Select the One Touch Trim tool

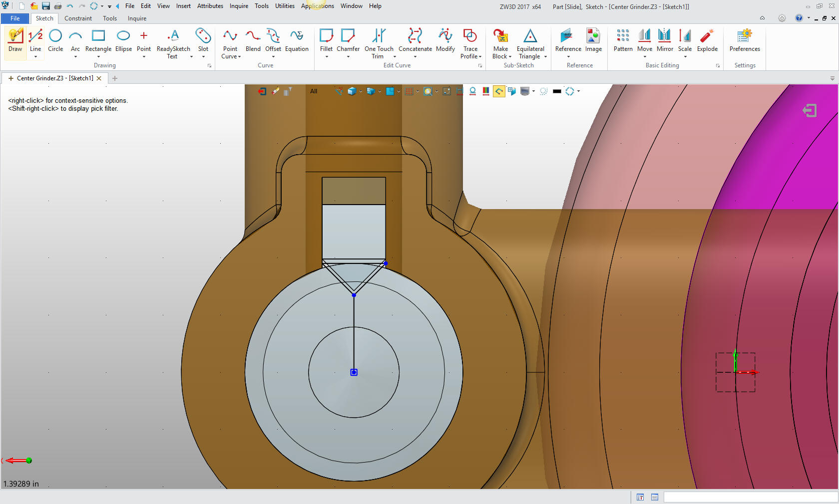[379, 44]
